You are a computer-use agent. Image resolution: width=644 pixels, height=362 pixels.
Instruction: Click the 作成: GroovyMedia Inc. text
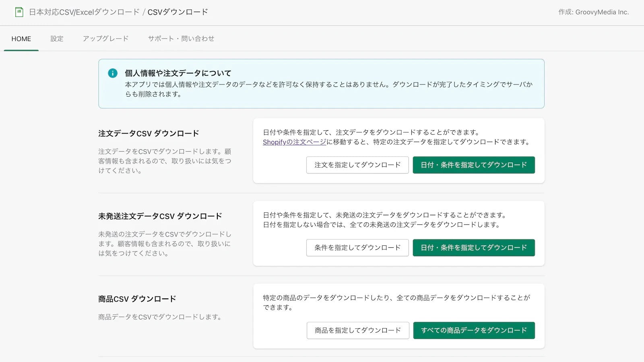point(593,12)
